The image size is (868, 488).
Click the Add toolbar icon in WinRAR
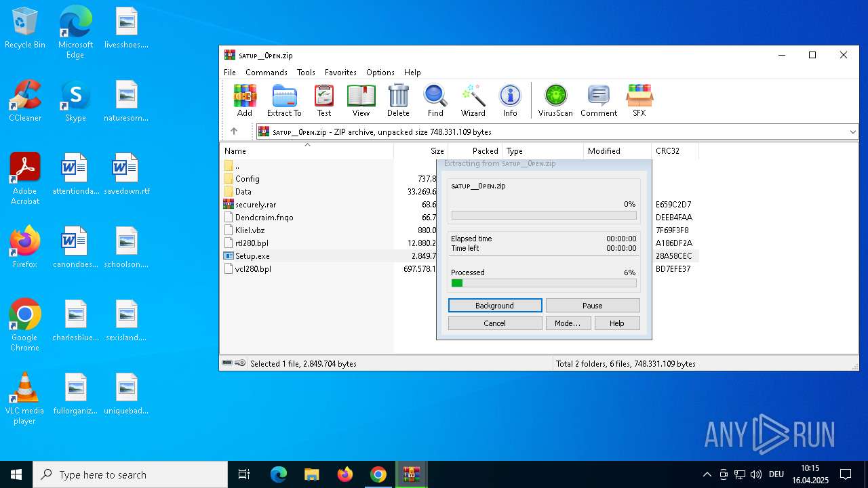point(245,100)
